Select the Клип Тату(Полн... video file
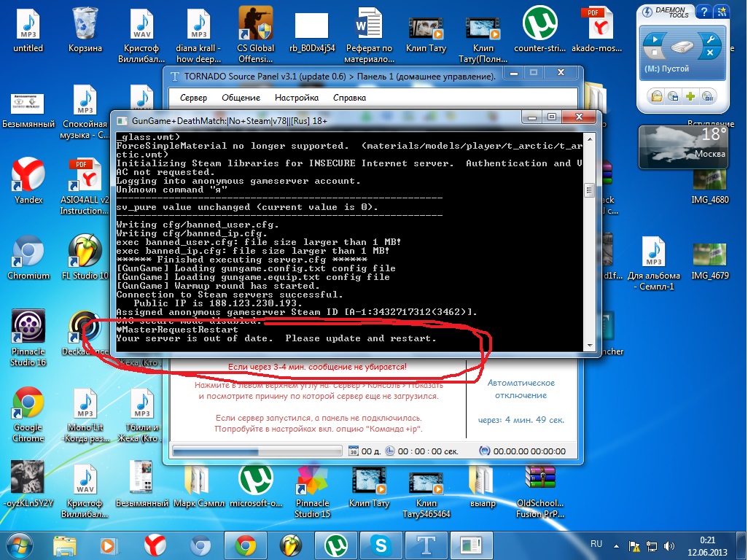The image size is (748, 560). click(x=483, y=40)
